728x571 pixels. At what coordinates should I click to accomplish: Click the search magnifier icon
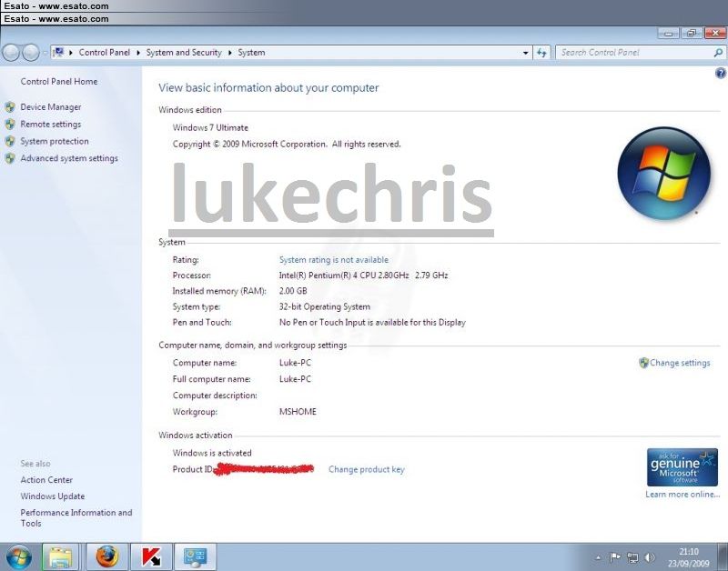pyautogui.click(x=718, y=53)
